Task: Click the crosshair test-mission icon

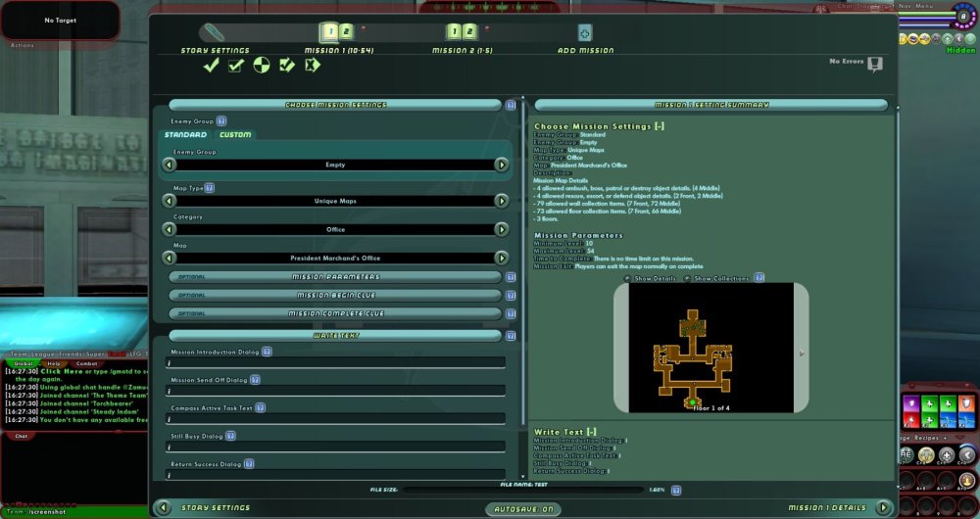Action: [x=262, y=65]
